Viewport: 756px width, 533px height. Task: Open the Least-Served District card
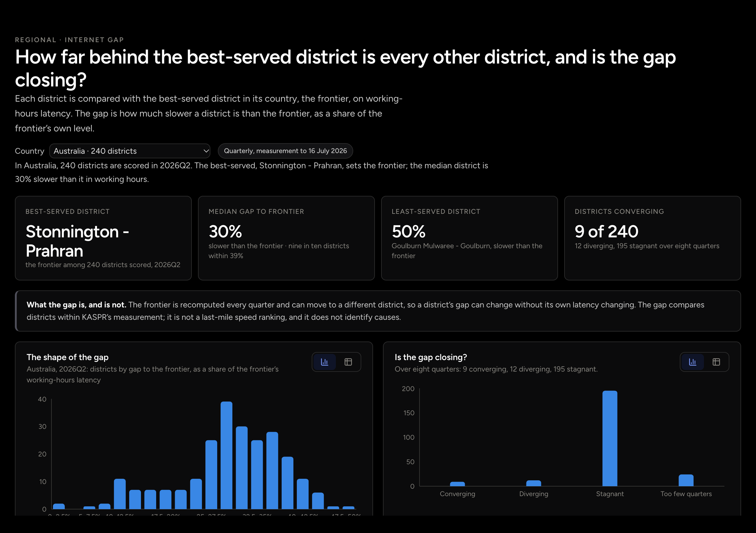469,238
